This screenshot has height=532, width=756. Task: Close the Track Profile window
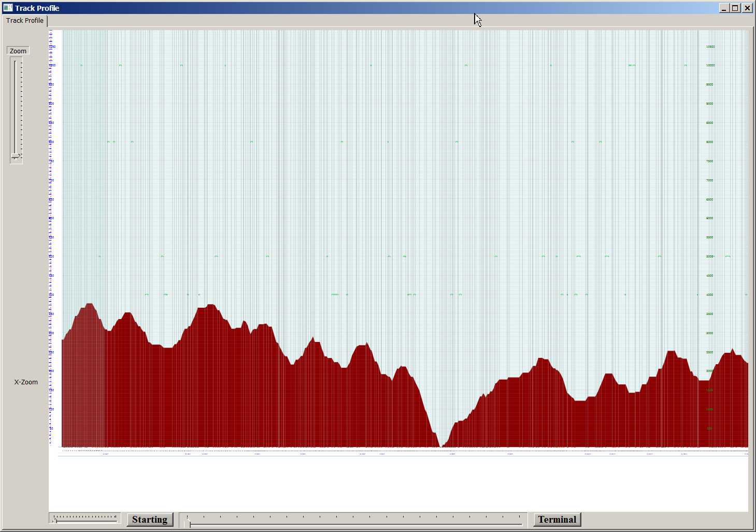pos(747,8)
